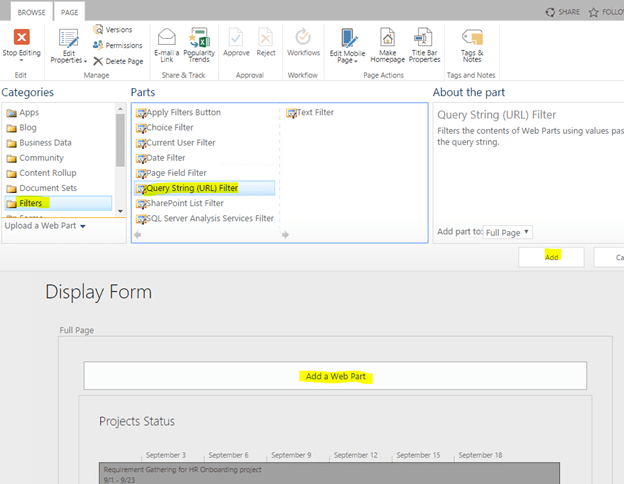Click the FOLLOW star icon
Viewport: 624px width, 484px height.
(x=593, y=12)
